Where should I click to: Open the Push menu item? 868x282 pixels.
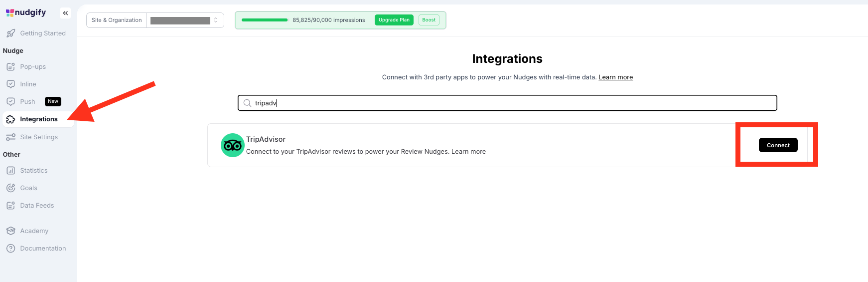click(x=27, y=102)
